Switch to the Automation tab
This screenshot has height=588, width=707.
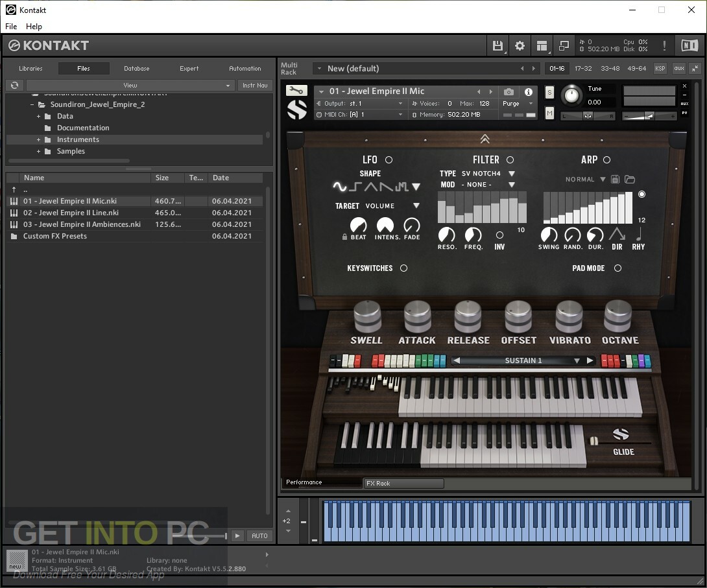click(x=245, y=69)
